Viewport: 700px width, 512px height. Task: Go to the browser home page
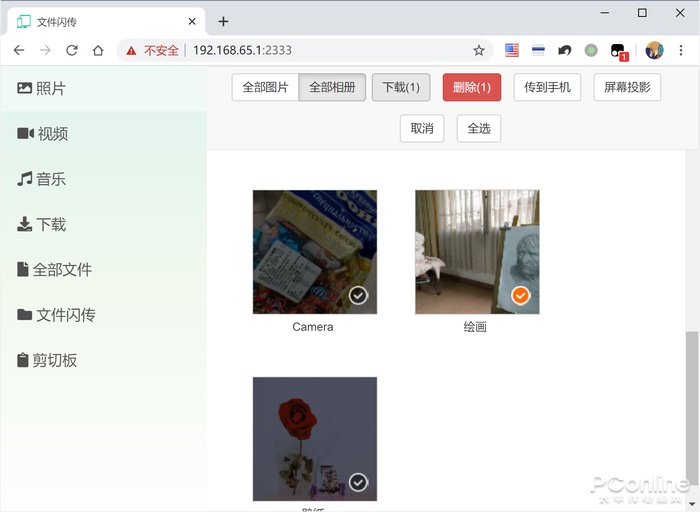98,50
